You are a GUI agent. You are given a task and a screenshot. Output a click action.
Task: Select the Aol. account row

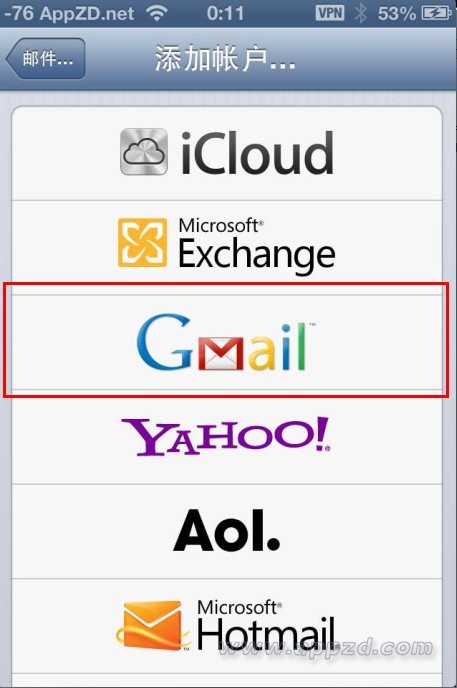[x=227, y=531]
